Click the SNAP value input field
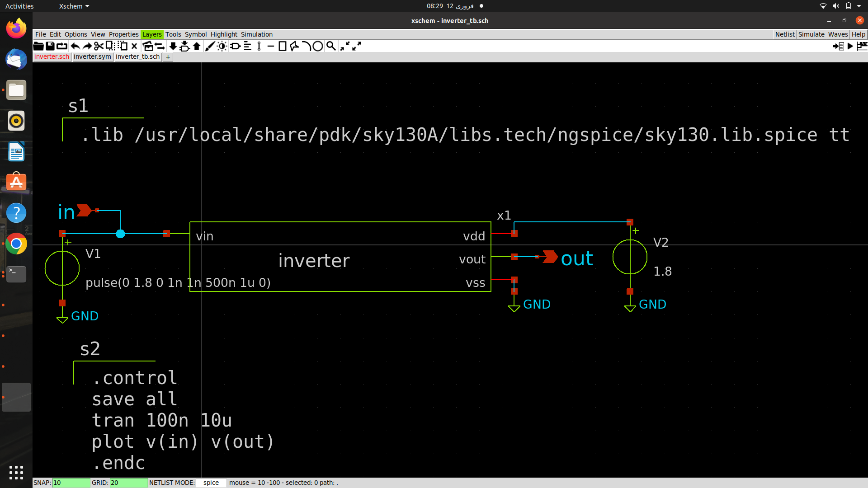Viewport: 868px width, 488px height. [71, 483]
